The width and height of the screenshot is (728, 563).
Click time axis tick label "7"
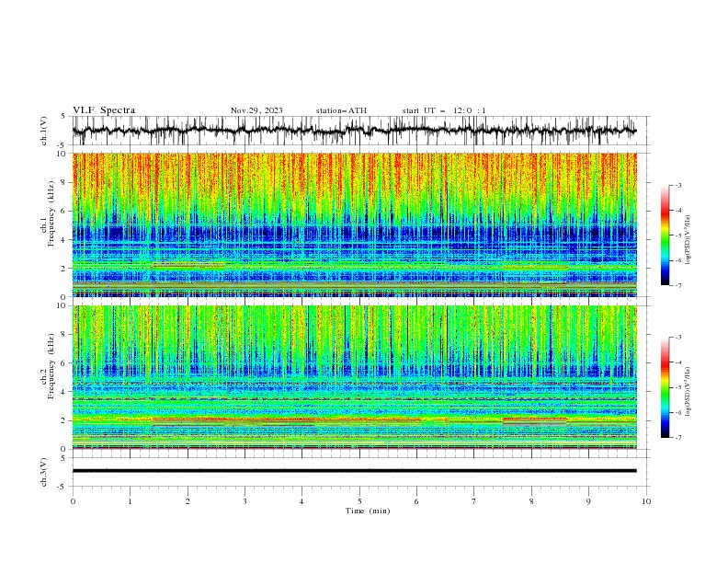tap(474, 501)
